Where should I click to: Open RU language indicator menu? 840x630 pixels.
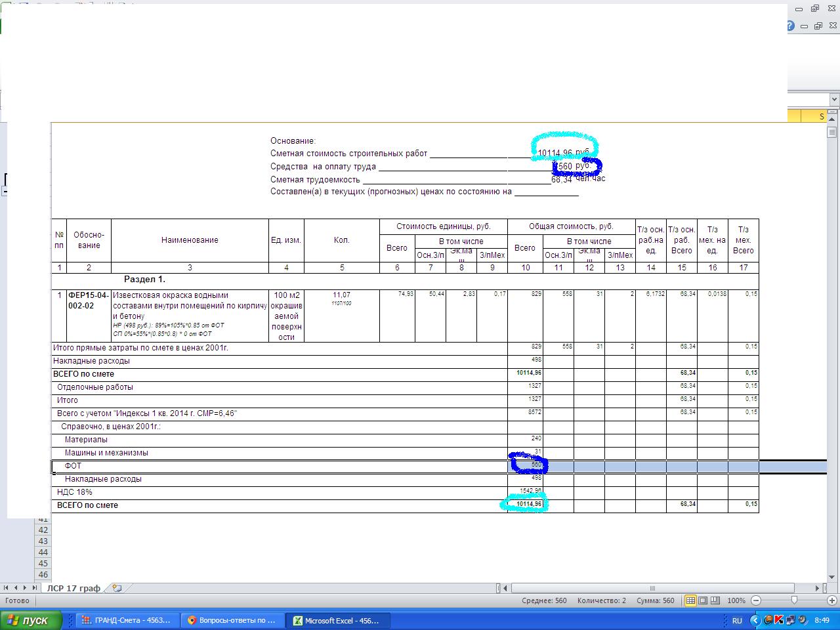click(x=737, y=620)
